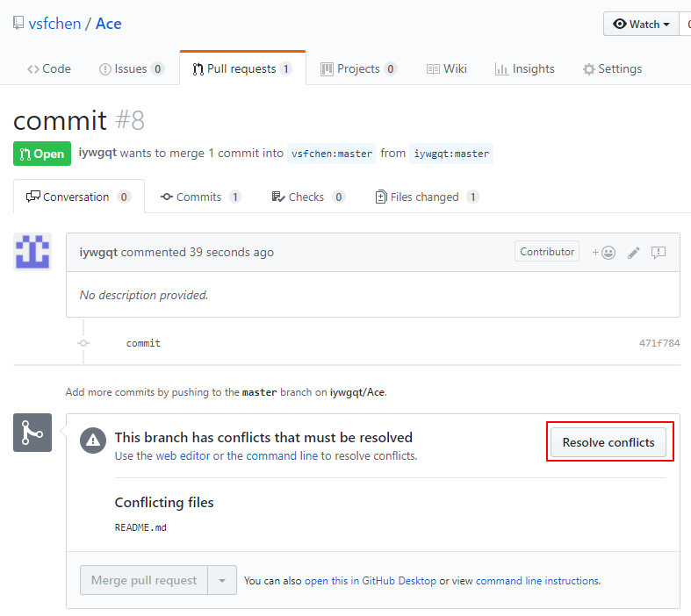The height and width of the screenshot is (616, 691).
Task: Click the merge conflict branch icon
Action: point(32,433)
